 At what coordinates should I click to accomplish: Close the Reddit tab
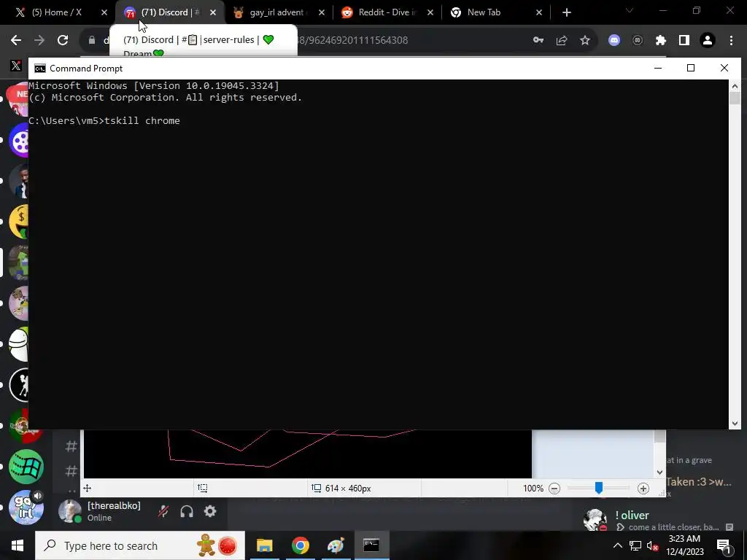tap(430, 12)
